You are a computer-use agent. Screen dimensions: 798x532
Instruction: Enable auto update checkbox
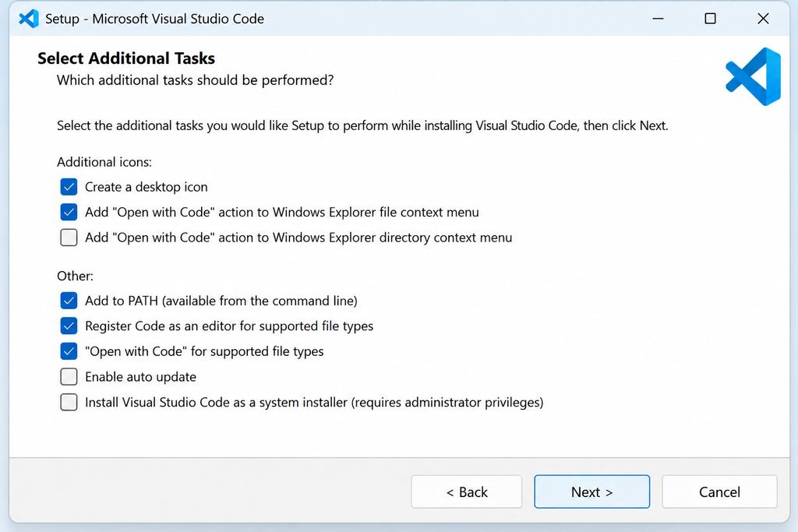tap(69, 377)
